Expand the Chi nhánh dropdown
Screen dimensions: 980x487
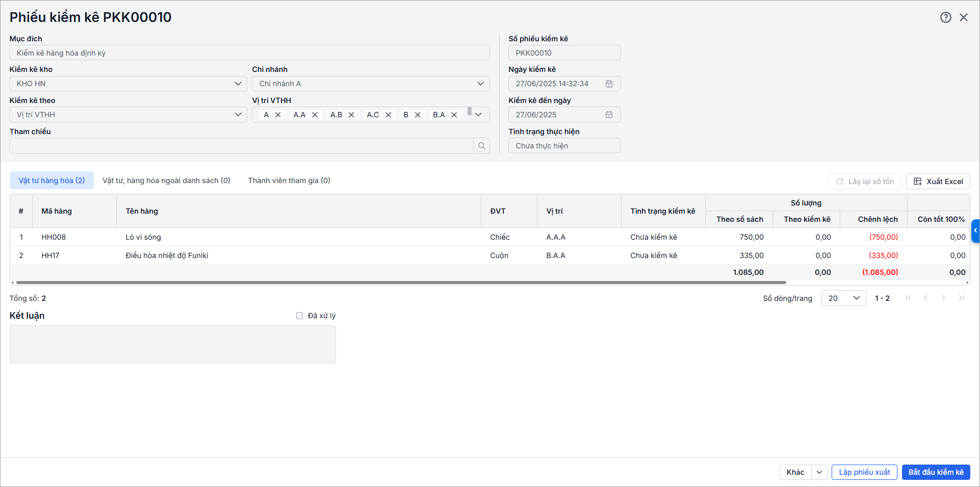[x=480, y=84]
